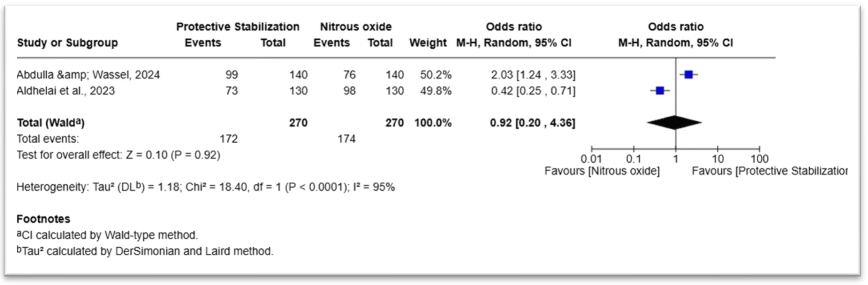The image size is (868, 285).
Task: Click the Nitrous oxide group header
Action: 355,27
